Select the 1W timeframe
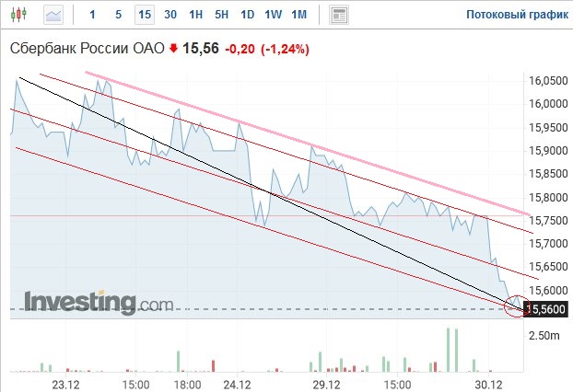 pyautogui.click(x=273, y=15)
